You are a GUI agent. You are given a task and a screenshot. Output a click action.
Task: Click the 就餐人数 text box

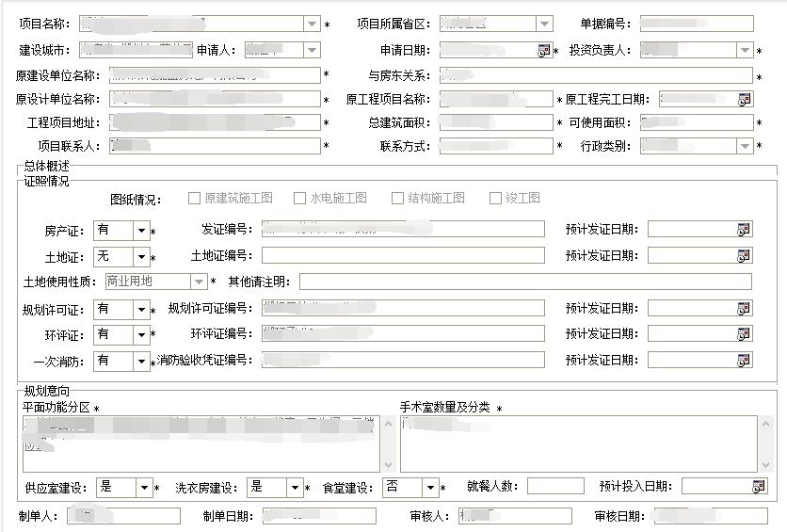tap(554, 487)
